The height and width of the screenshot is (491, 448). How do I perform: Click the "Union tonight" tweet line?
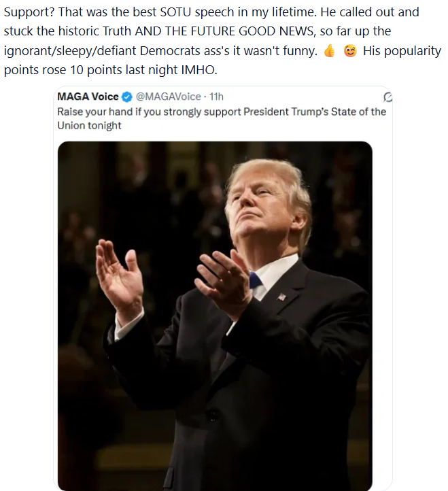click(89, 126)
